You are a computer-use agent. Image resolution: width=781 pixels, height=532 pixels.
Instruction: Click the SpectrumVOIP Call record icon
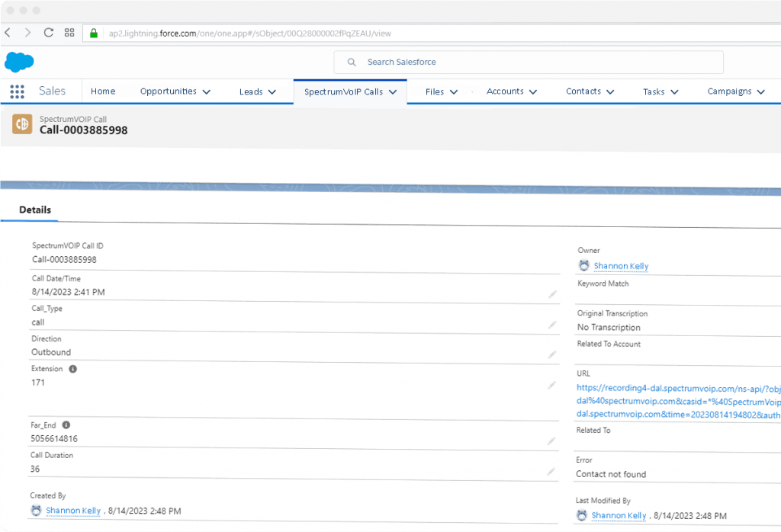tap(21, 123)
